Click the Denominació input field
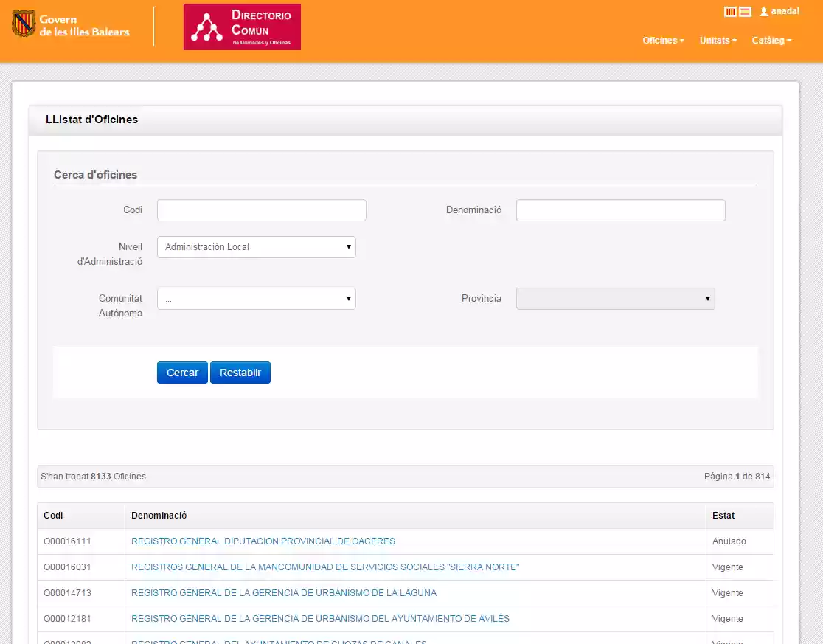The image size is (823, 644). (x=620, y=210)
